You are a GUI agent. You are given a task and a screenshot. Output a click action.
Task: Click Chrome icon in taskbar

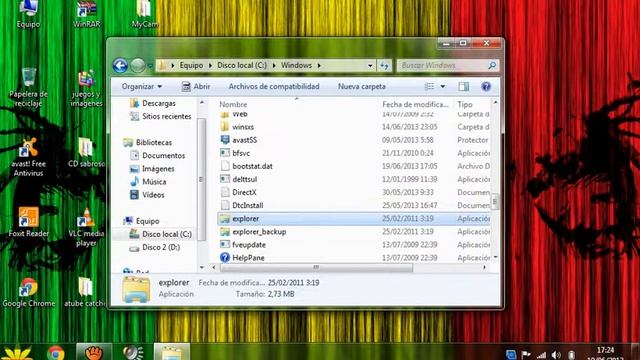point(56,352)
